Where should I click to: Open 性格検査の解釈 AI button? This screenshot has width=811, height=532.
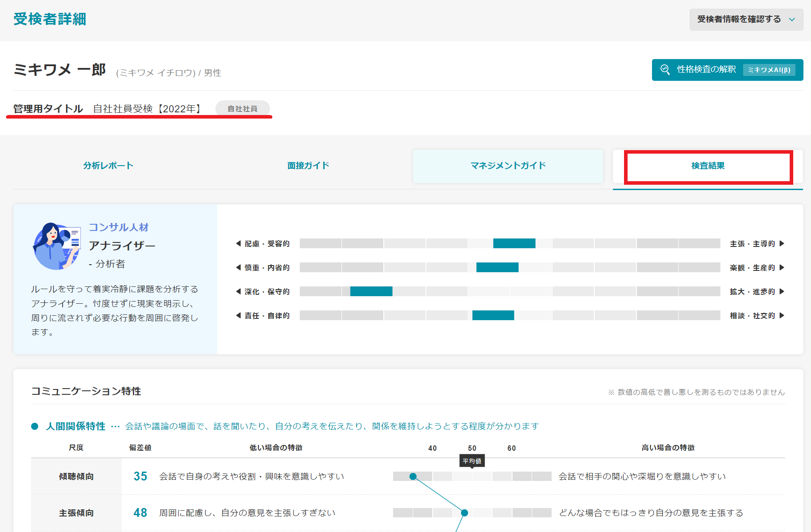[727, 70]
